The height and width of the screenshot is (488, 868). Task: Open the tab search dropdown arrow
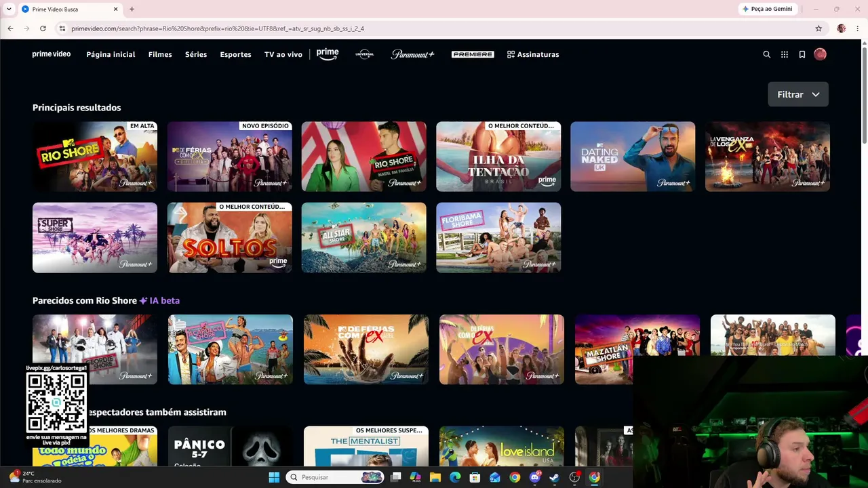tap(9, 9)
